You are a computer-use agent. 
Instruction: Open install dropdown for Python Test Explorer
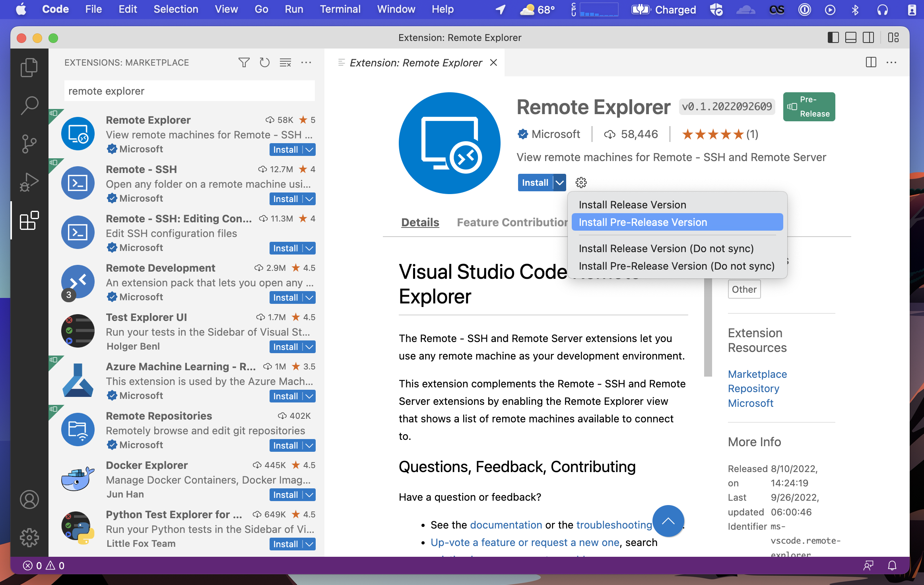pos(309,544)
